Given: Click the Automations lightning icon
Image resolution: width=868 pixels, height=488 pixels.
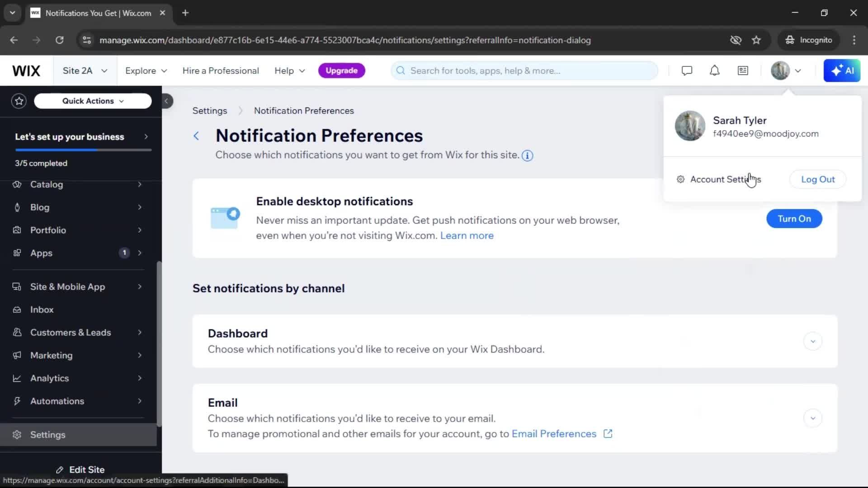Looking at the screenshot, I should click(17, 401).
